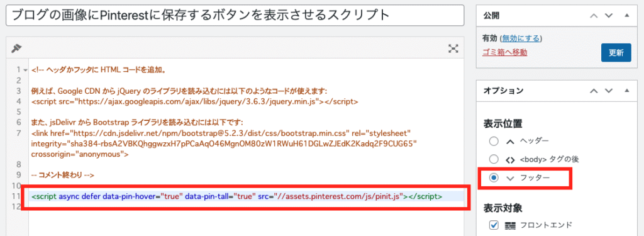Click the Pinterest pinit.js script line 11

[x=236, y=196]
